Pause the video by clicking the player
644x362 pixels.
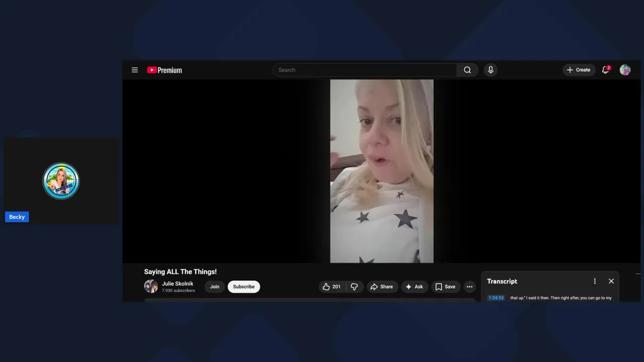pyautogui.click(x=381, y=171)
